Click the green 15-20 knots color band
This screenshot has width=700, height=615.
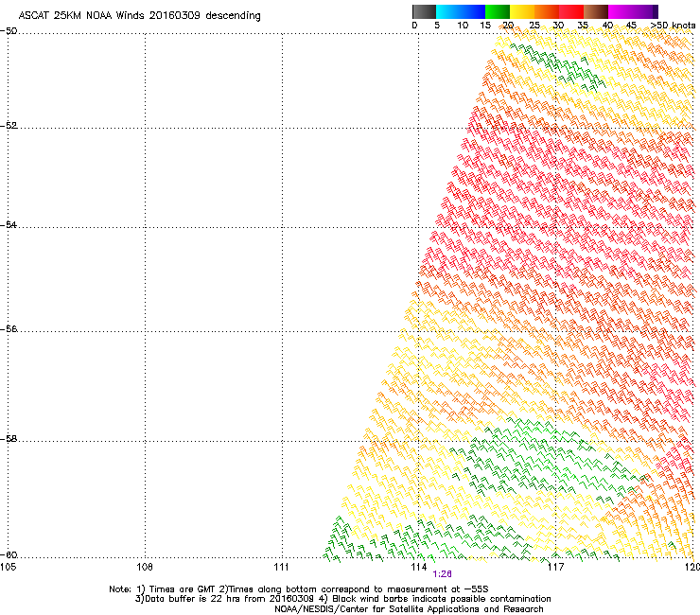click(498, 11)
